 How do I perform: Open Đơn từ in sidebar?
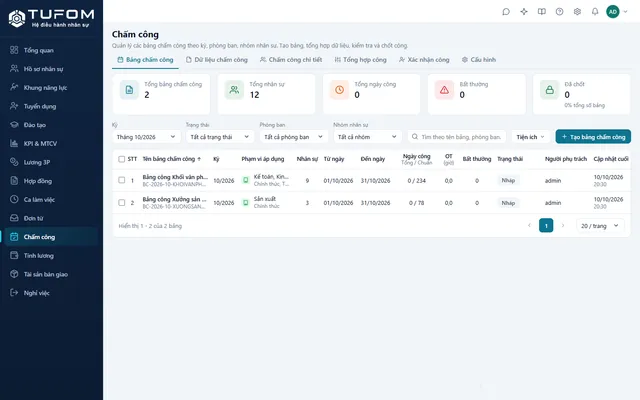[x=51, y=218]
